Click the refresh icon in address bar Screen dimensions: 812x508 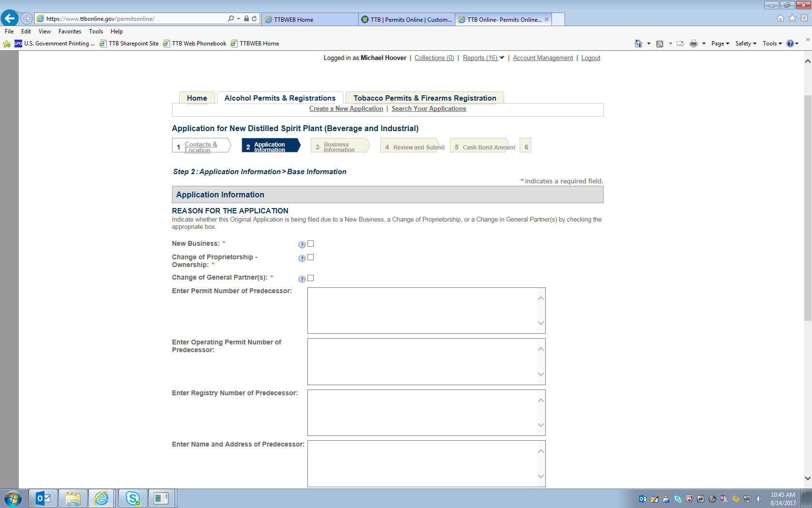click(254, 19)
